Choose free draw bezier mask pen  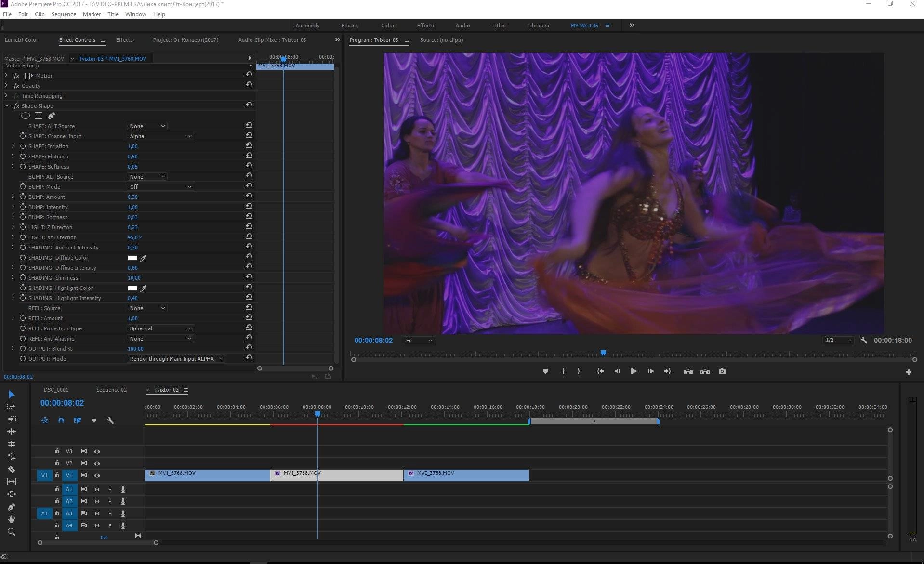[52, 116]
